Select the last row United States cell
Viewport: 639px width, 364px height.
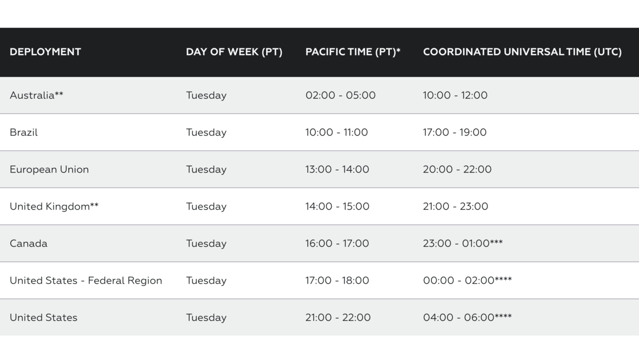pos(43,318)
